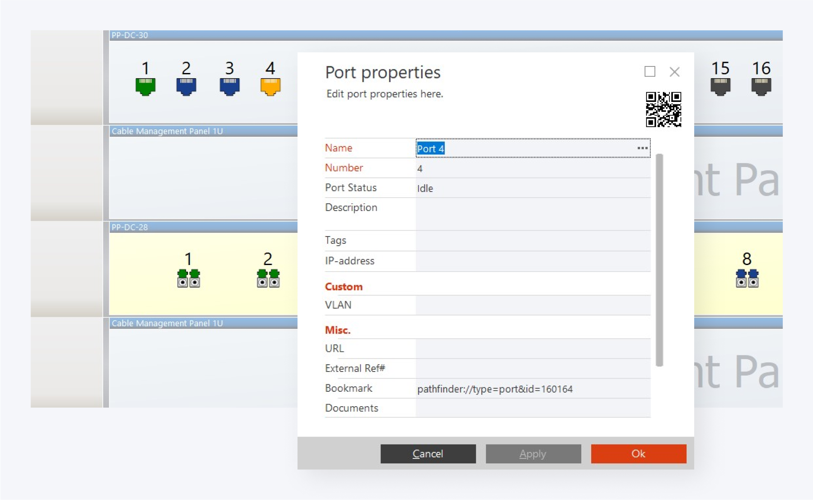Click the Port Status value field
813x504 pixels.
tap(532, 188)
